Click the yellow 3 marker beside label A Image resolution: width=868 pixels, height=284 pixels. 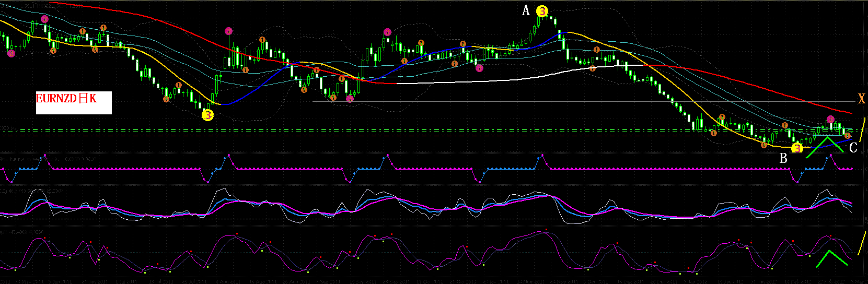point(542,11)
